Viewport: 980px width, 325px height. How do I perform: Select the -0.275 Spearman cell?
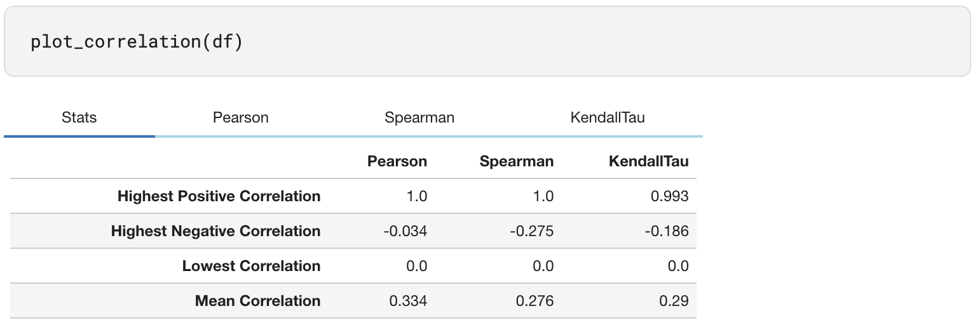(531, 231)
